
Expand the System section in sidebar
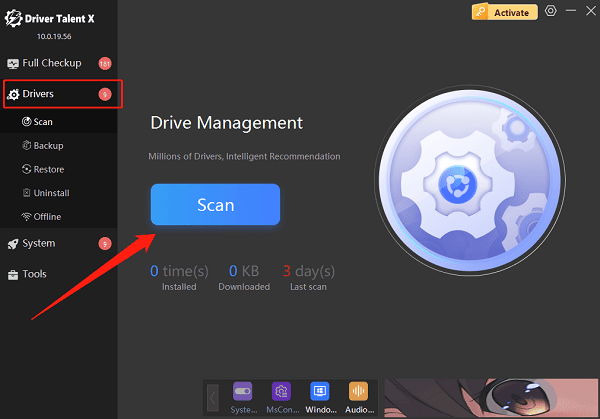[39, 243]
